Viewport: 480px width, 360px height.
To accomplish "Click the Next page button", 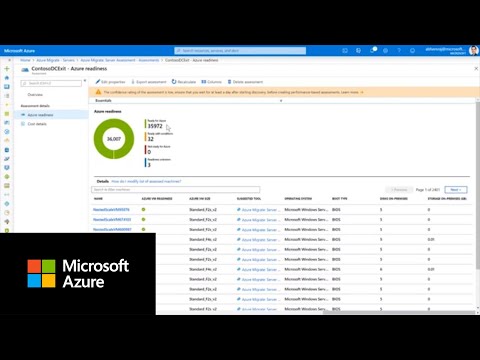I will (x=456, y=190).
